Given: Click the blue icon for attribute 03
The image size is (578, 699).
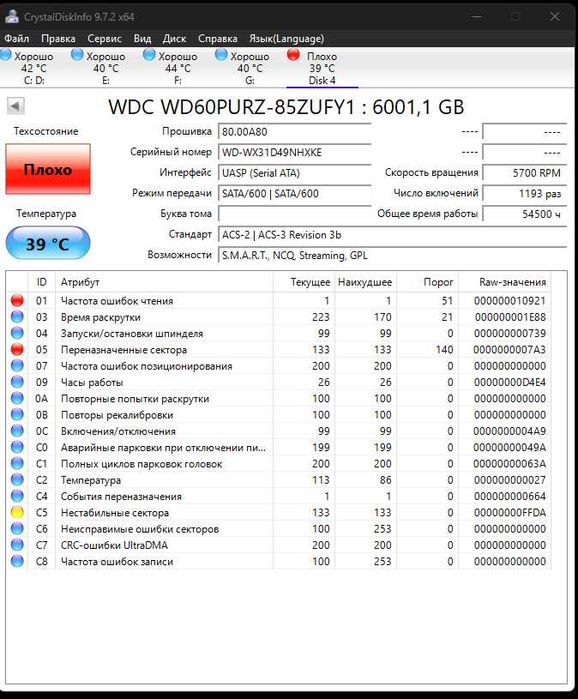Looking at the screenshot, I should (17, 317).
